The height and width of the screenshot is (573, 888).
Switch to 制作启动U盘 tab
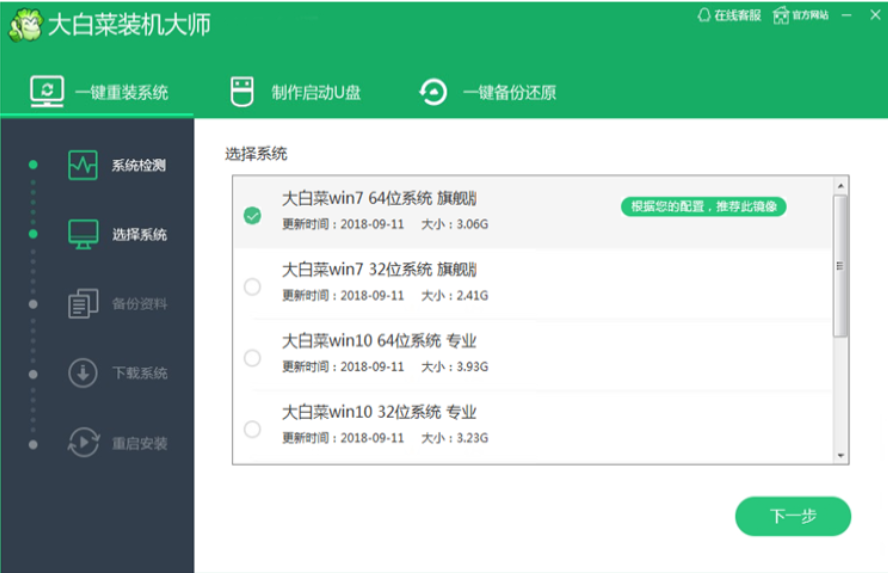click(x=315, y=93)
